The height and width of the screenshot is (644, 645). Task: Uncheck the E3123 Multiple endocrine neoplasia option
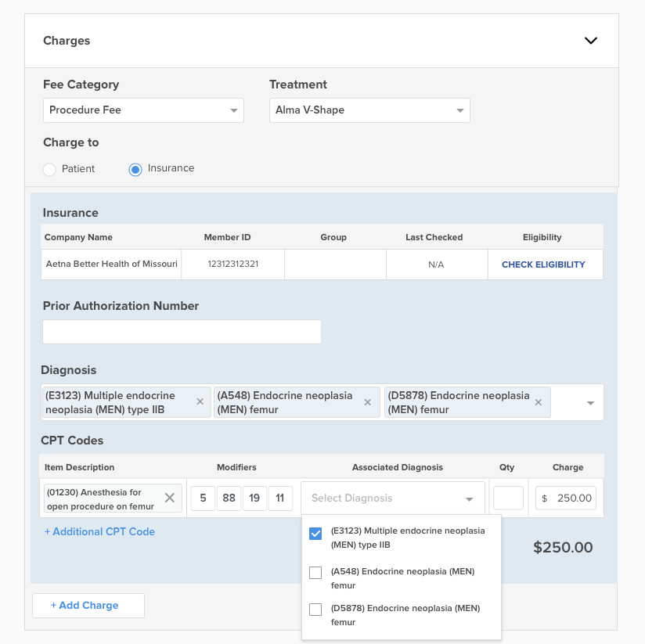(315, 534)
